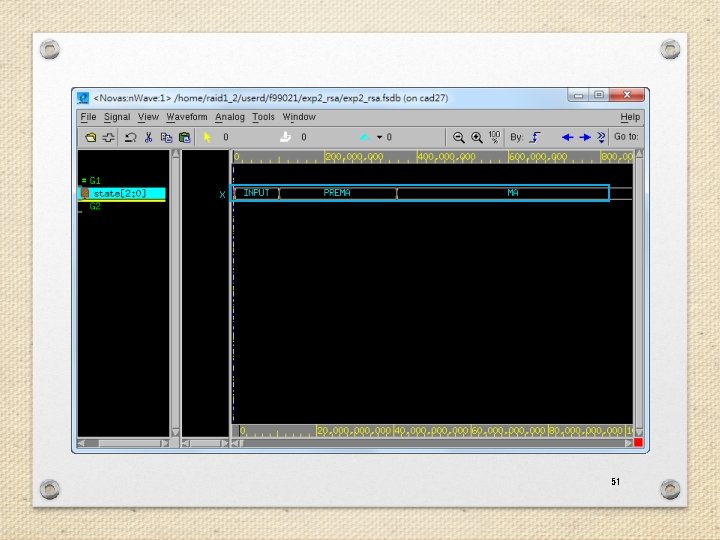Click the Undo toolbar icon

[x=130, y=137]
